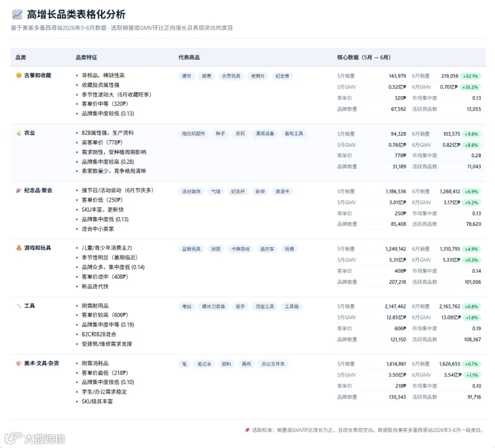The image size is (495, 448).
Task: Click the 测量工具 tag
Action: 265,306
